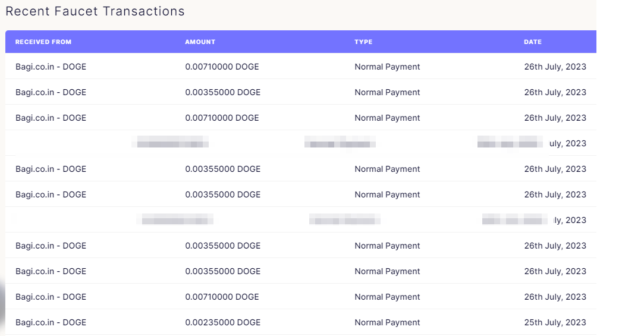Open Bagi.co.in - DOGE in topmost row
Image resolution: width=644 pixels, height=336 pixels.
click(51, 67)
